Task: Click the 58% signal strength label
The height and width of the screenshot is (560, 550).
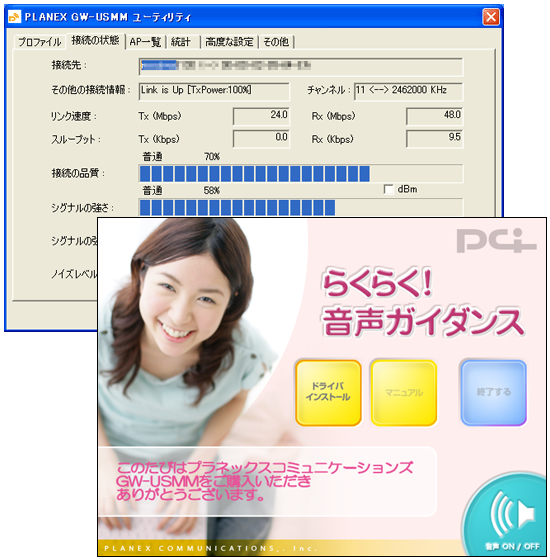Action: (x=211, y=190)
